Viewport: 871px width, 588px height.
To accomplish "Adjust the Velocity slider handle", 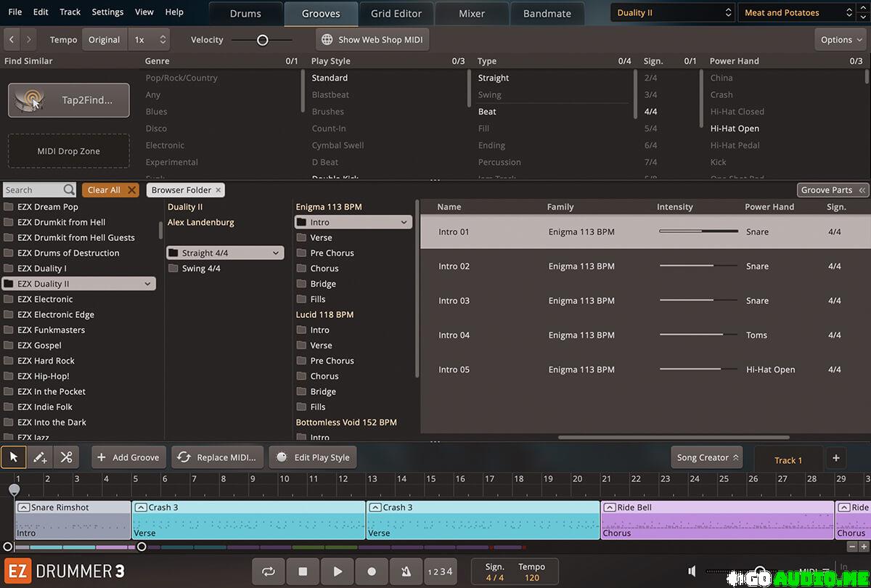I will tap(263, 40).
